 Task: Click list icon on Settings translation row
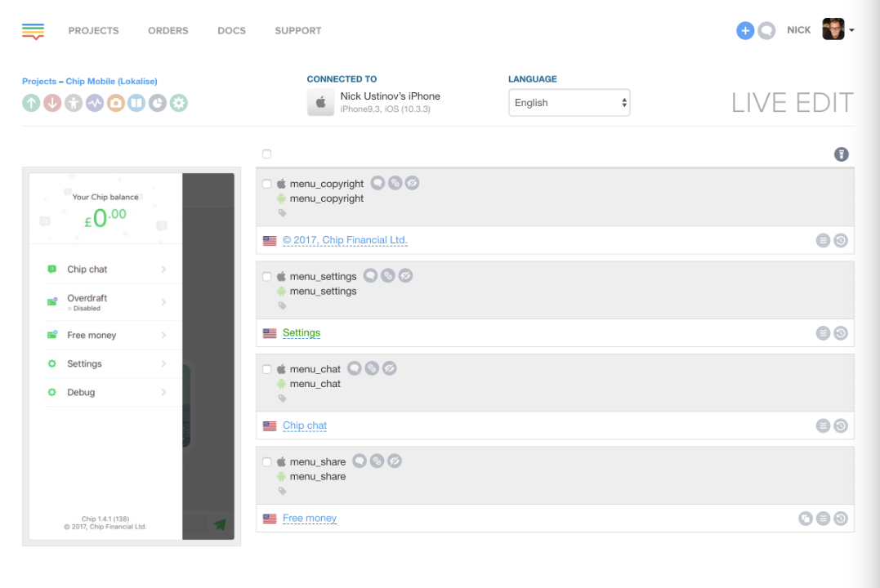pyautogui.click(x=823, y=333)
